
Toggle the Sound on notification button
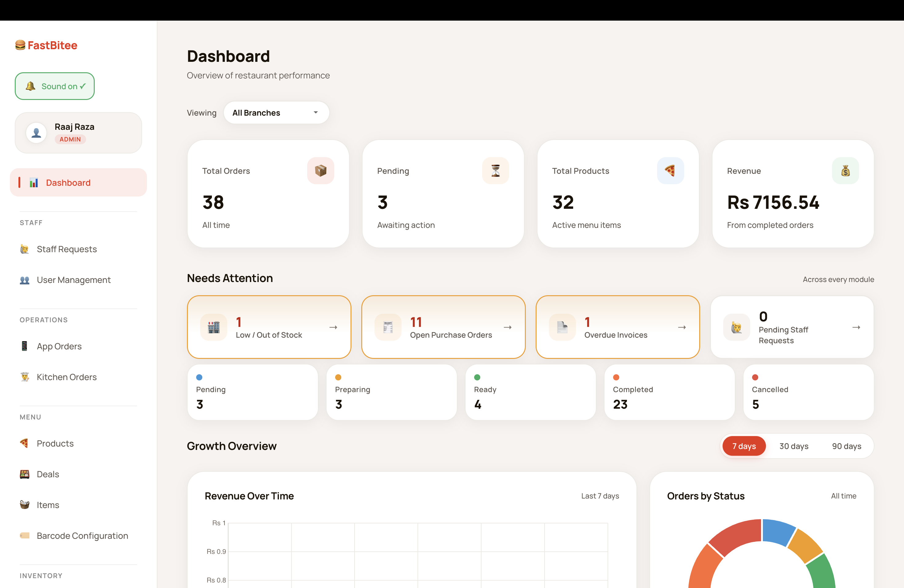[55, 86]
